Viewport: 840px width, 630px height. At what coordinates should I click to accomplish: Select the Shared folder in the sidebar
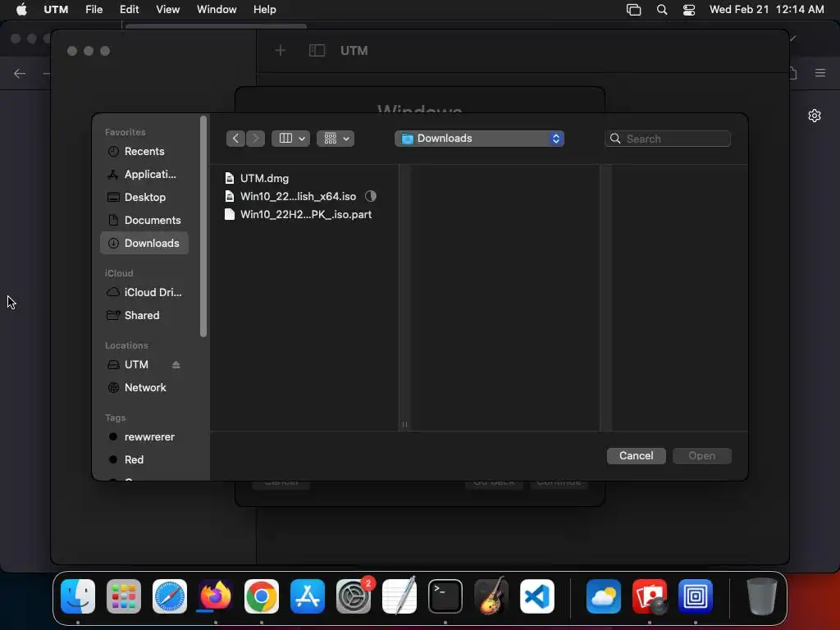click(x=144, y=316)
